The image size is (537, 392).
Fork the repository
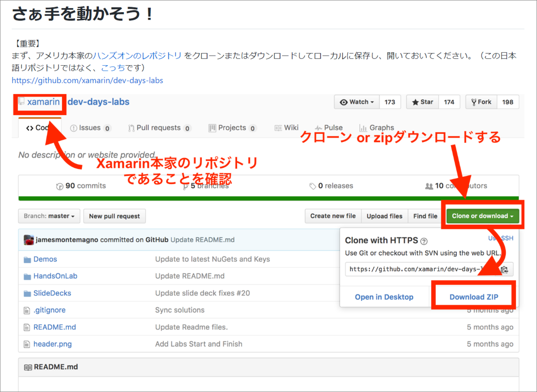click(x=482, y=102)
